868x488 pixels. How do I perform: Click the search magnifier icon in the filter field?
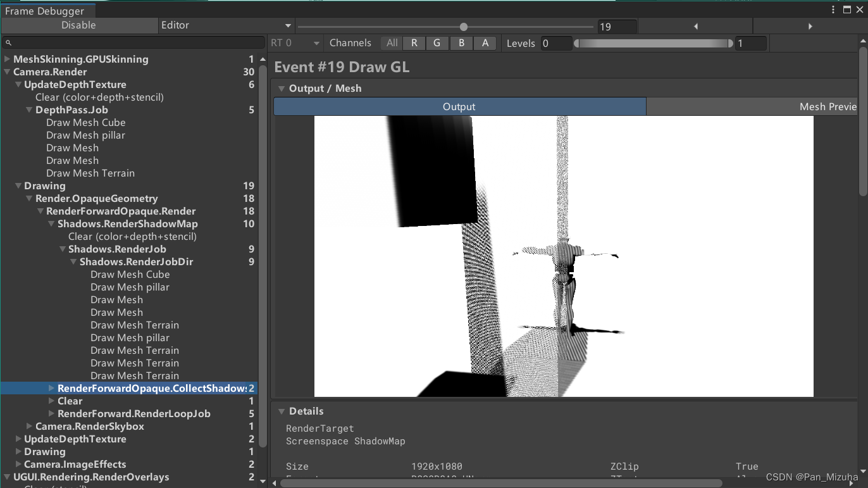9,42
